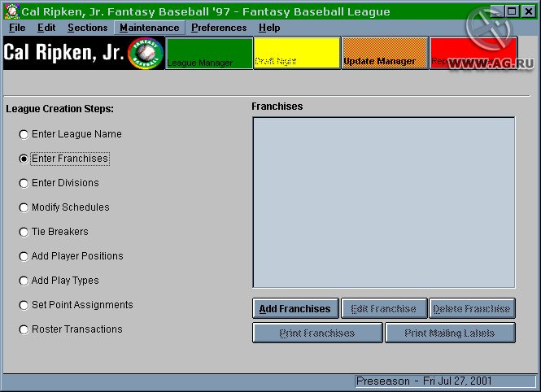Click the Print Franchises button
The width and height of the screenshot is (541, 392).
[x=317, y=333]
